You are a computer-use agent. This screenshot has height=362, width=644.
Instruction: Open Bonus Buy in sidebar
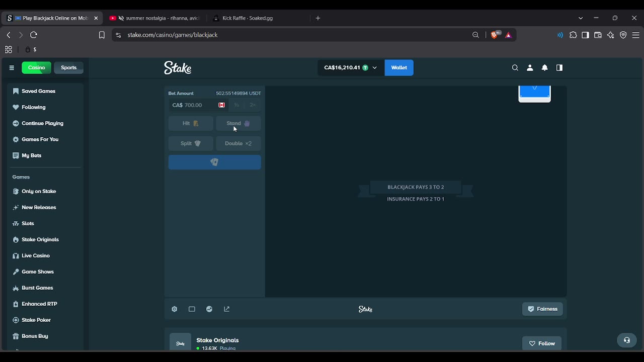point(45,336)
